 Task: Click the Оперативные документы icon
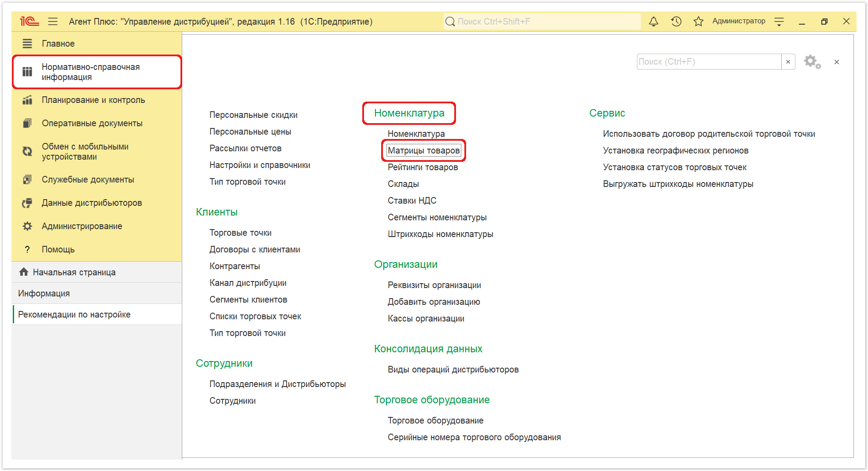click(x=27, y=123)
